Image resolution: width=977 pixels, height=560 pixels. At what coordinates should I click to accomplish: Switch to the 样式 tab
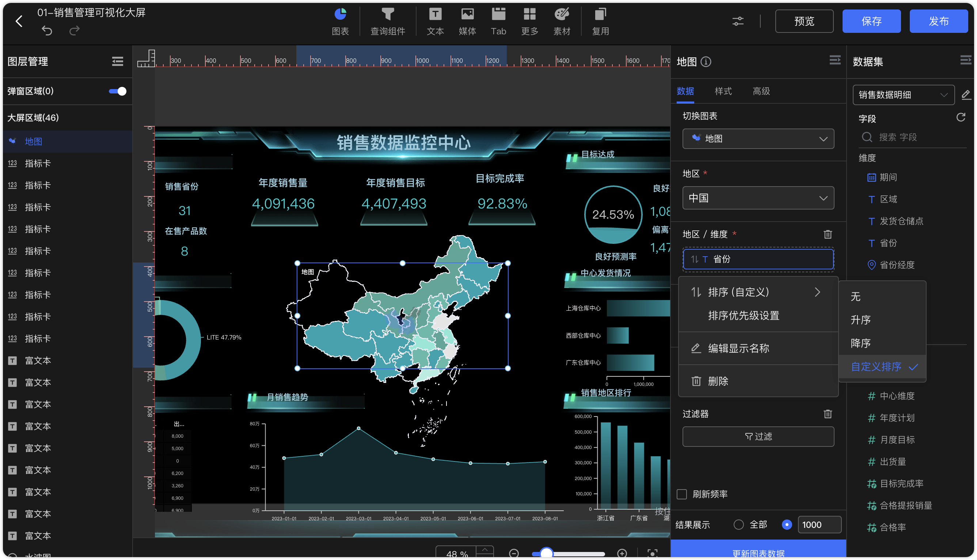coord(723,91)
